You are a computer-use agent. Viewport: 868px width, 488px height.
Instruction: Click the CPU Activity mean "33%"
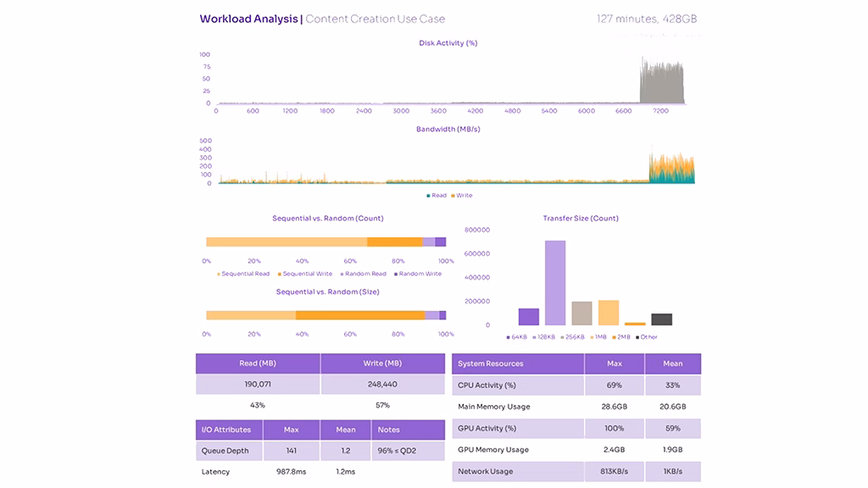pos(672,385)
